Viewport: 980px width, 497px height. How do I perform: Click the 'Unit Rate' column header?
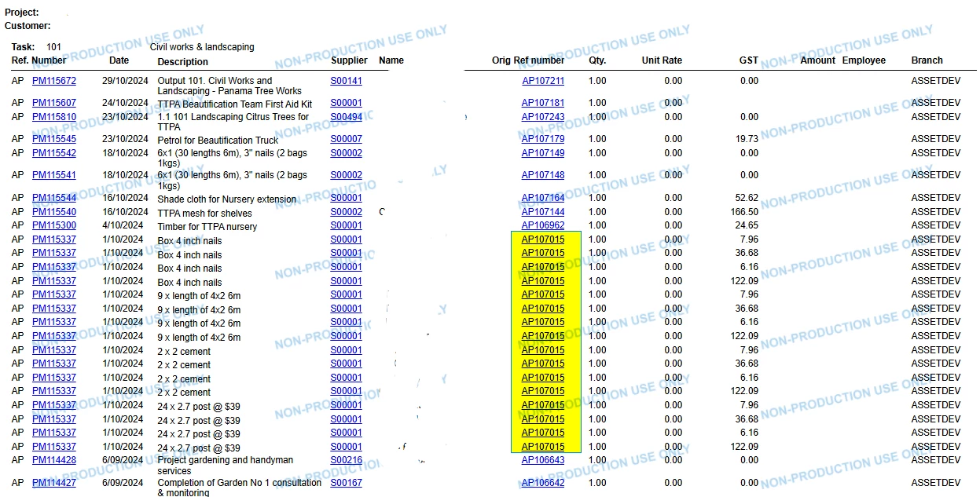pos(662,60)
